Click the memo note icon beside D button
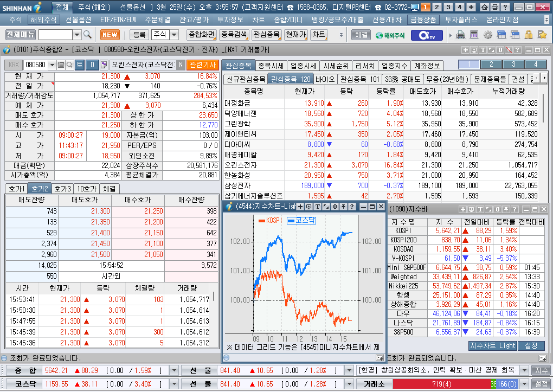The width and height of the screenshot is (553, 392). point(104,65)
